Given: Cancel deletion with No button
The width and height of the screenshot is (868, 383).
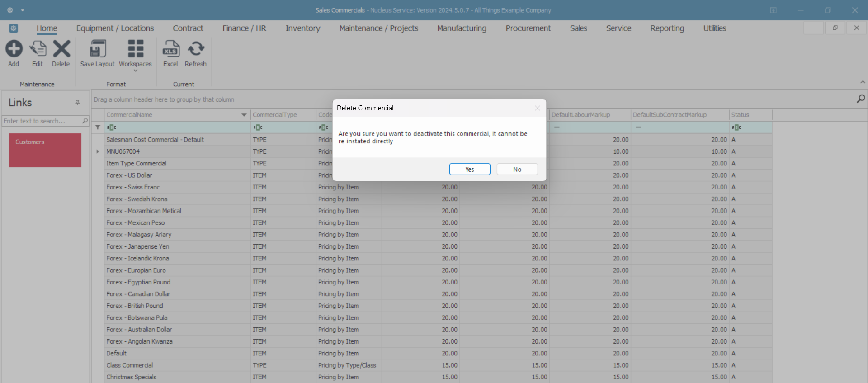Looking at the screenshot, I should 517,169.
